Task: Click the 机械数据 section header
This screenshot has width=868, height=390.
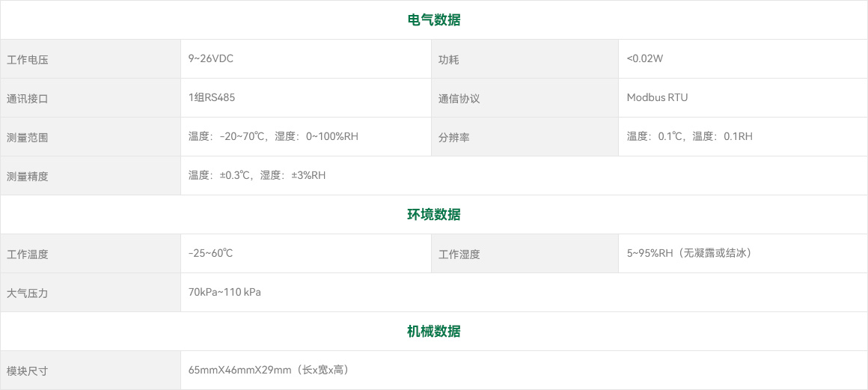Action: click(434, 332)
